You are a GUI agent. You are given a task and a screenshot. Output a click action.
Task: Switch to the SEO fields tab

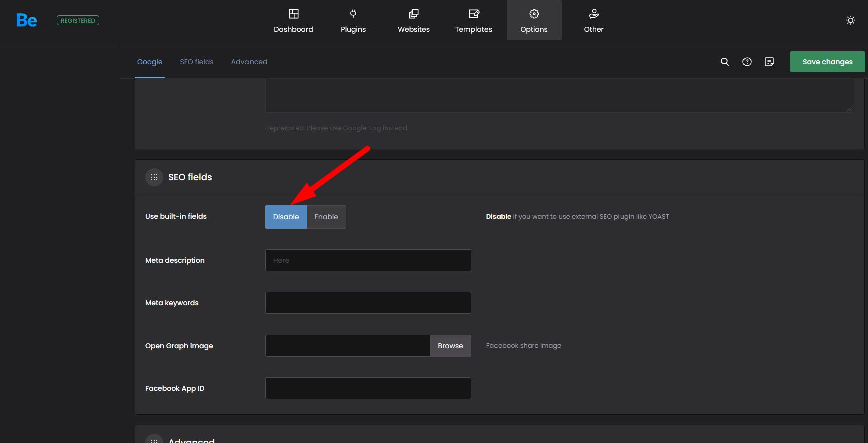197,62
